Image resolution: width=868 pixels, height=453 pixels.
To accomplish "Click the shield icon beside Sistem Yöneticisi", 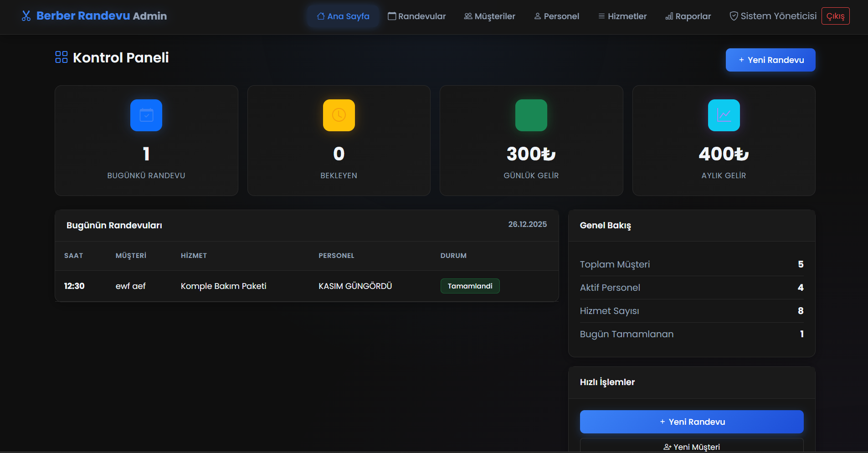I will pyautogui.click(x=734, y=16).
